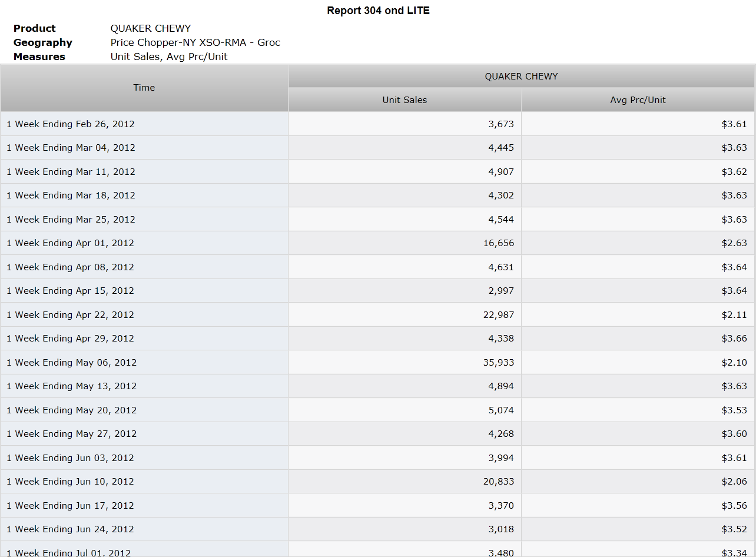Screen dimensions: 756x557
Task: Click average price $3.52
Action: pos(734,529)
